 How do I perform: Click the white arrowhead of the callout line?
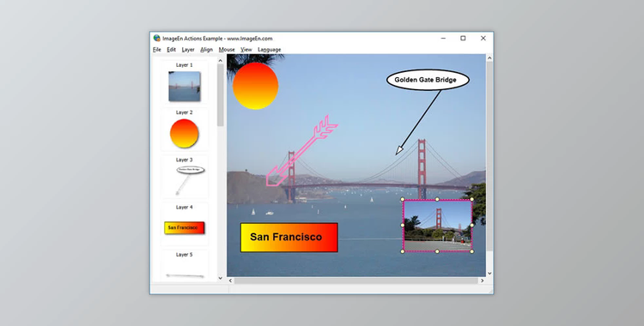click(399, 150)
